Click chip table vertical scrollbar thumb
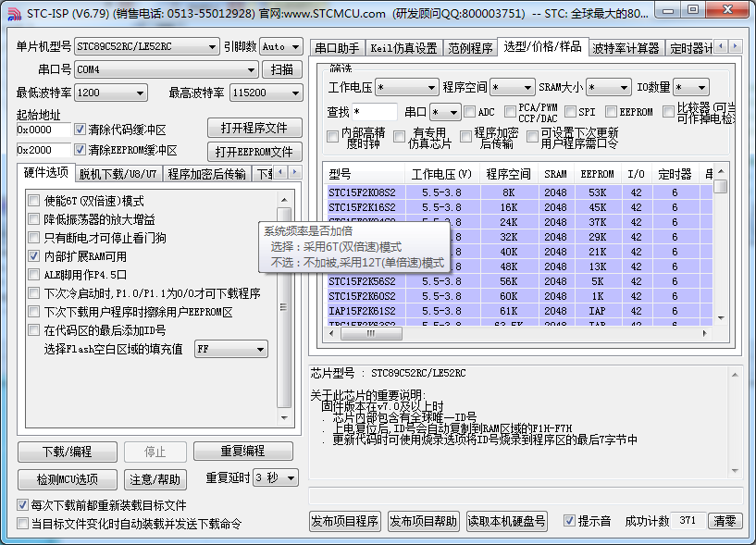This screenshot has width=756, height=545. (721, 186)
